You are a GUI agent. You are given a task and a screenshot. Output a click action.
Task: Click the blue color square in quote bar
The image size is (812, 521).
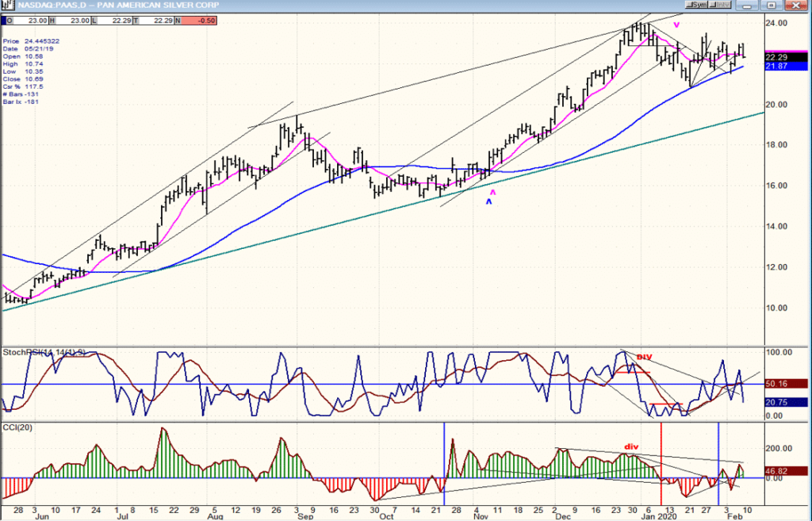pyautogui.click(x=4, y=21)
